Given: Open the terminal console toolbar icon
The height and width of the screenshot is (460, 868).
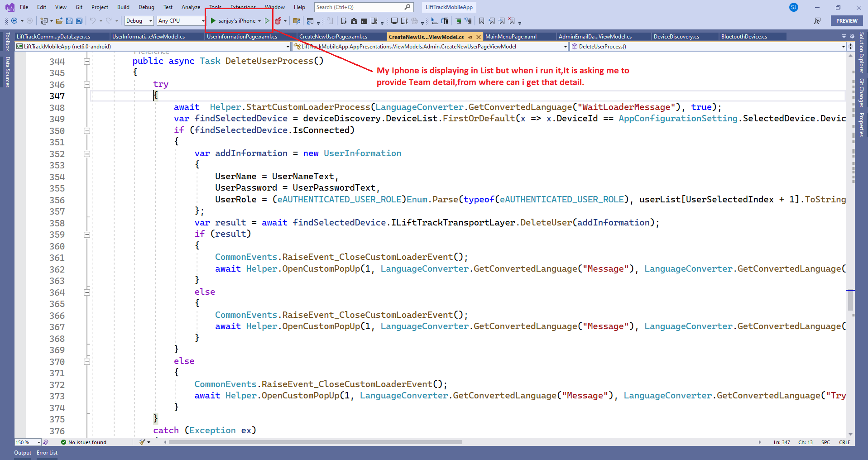Looking at the screenshot, I should (364, 21).
